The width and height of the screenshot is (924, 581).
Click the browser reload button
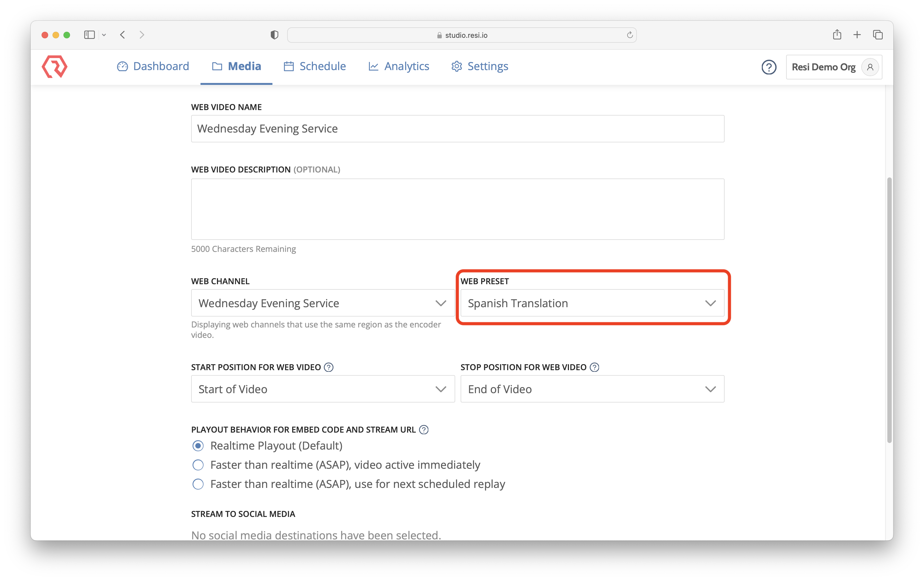[629, 35]
